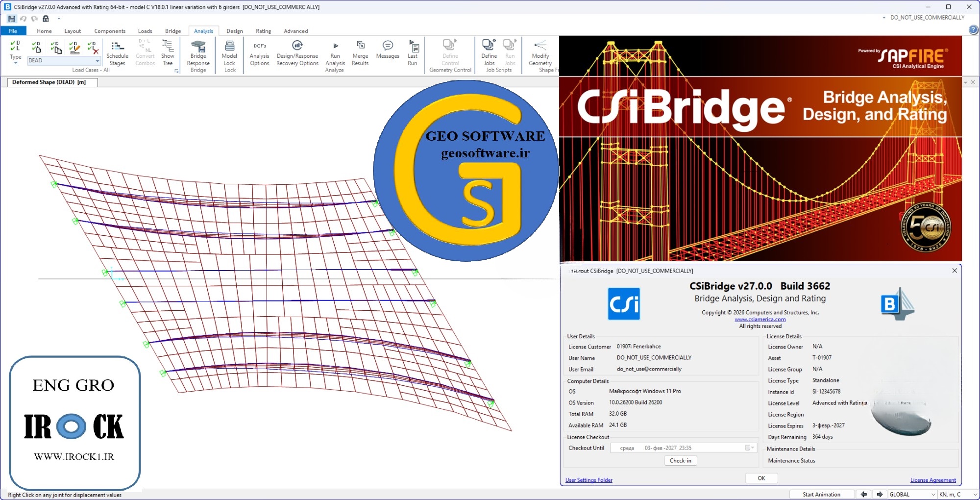Viewport: 980px width, 500px height.
Task: Click the Merge Results icon
Action: 360,46
